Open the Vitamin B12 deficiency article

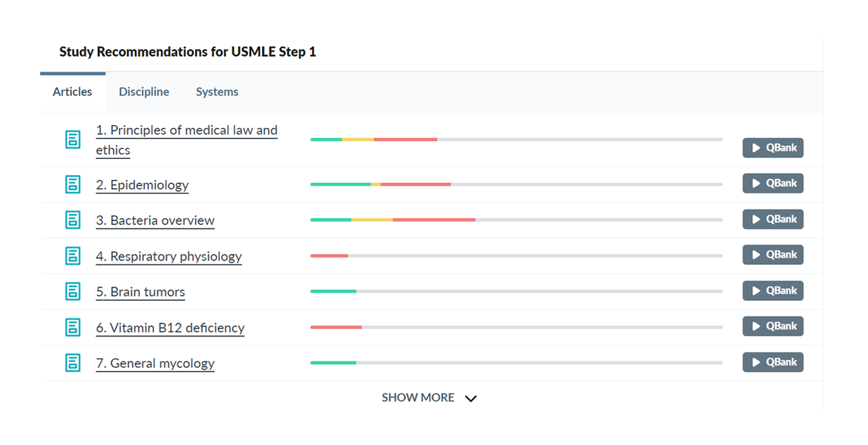(x=170, y=328)
